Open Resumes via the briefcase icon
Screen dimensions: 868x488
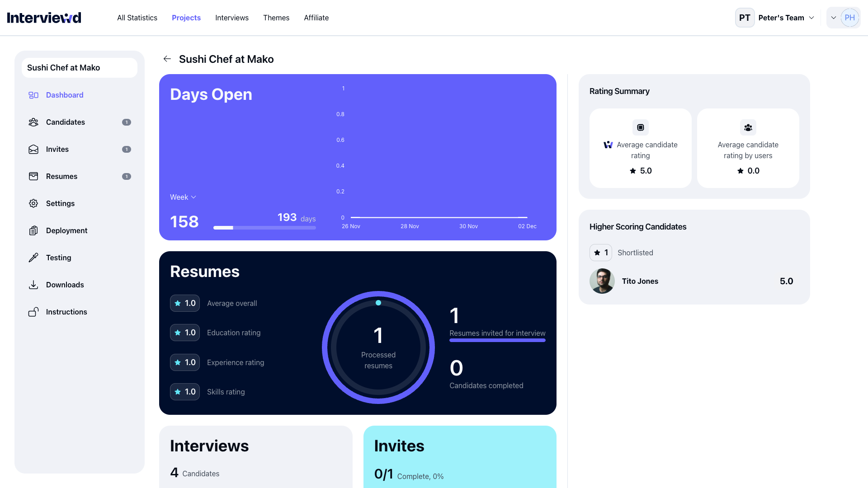pos(33,176)
